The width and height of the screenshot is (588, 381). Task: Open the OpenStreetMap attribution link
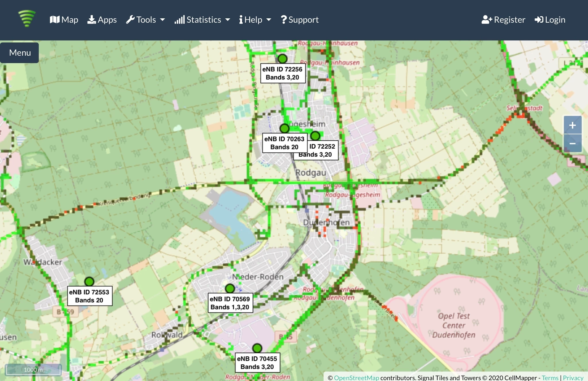356,378
